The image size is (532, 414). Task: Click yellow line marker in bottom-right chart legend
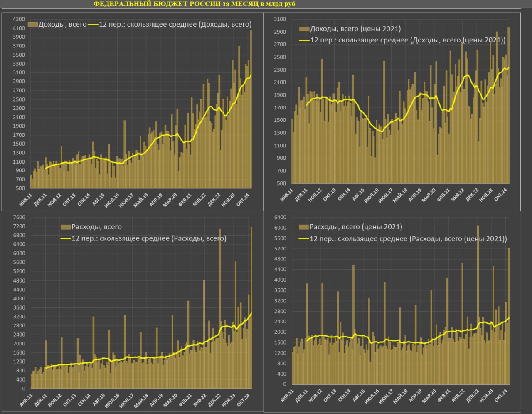tap(304, 239)
